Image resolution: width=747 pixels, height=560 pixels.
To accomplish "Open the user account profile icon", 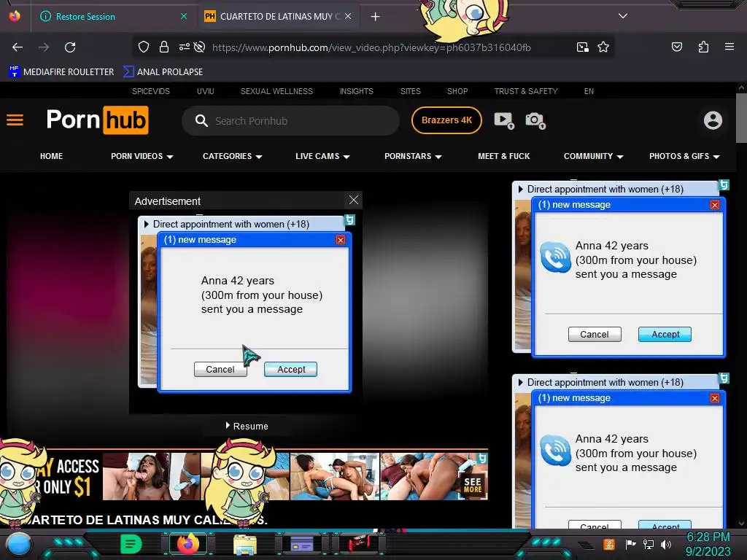I will (x=713, y=120).
